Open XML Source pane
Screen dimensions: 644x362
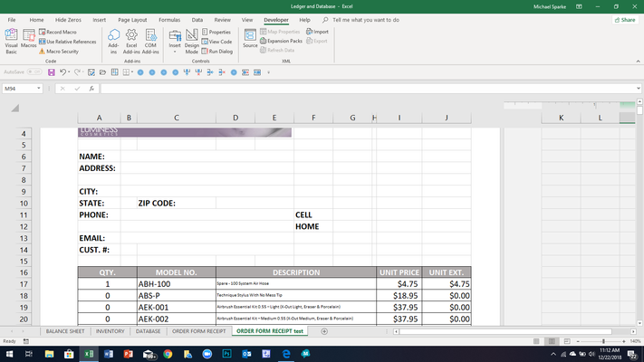coord(250,39)
